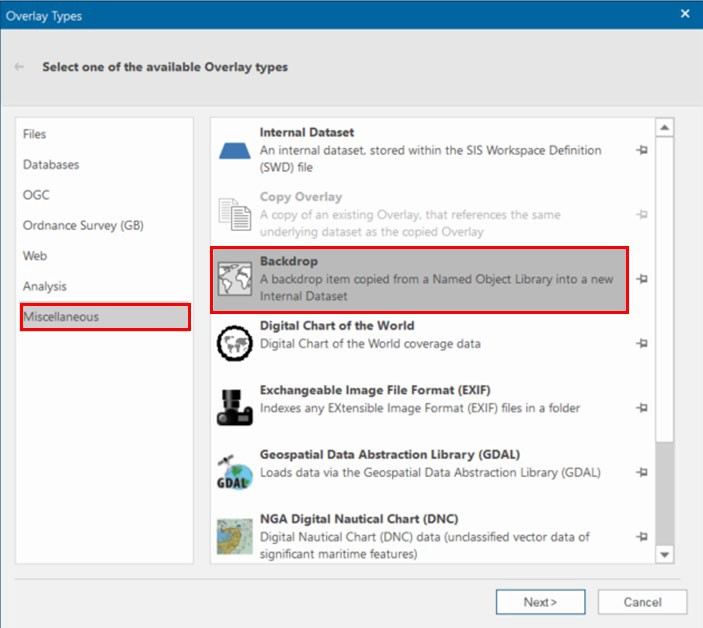
Task: Select the Internal Dataset trapezoid icon
Action: click(235, 151)
